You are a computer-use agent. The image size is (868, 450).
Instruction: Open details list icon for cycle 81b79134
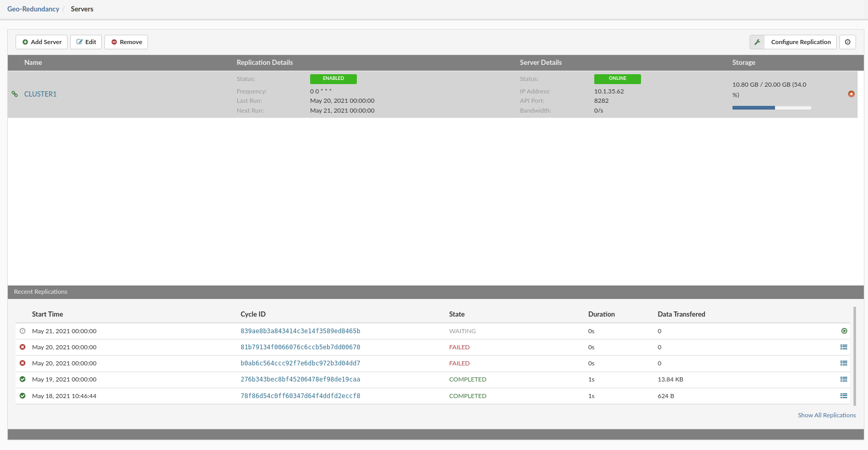coord(844,347)
